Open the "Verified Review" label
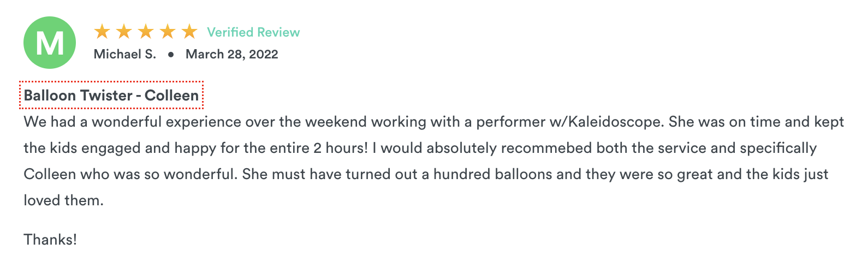Image resolution: width=868 pixels, height=273 pixels. 253,32
